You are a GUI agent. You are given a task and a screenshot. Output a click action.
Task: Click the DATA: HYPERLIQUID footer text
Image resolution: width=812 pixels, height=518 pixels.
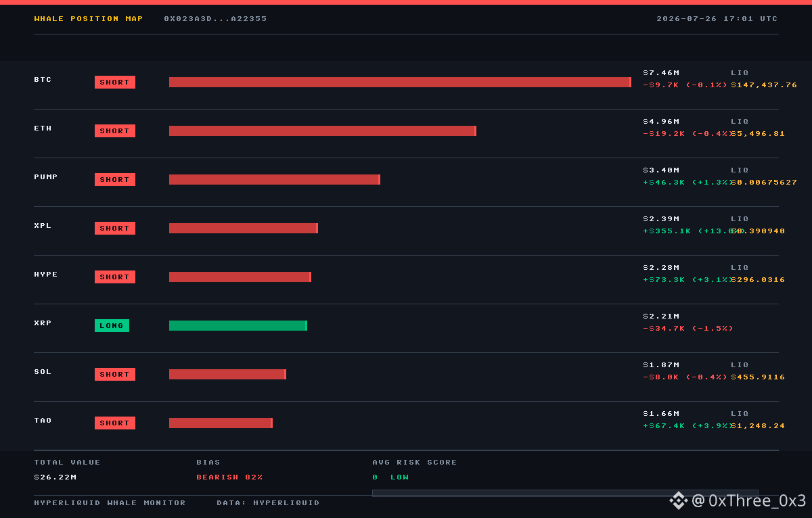click(x=268, y=503)
